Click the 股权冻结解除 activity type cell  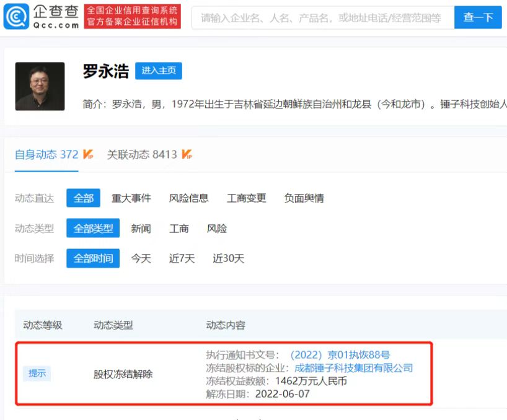[x=123, y=374]
